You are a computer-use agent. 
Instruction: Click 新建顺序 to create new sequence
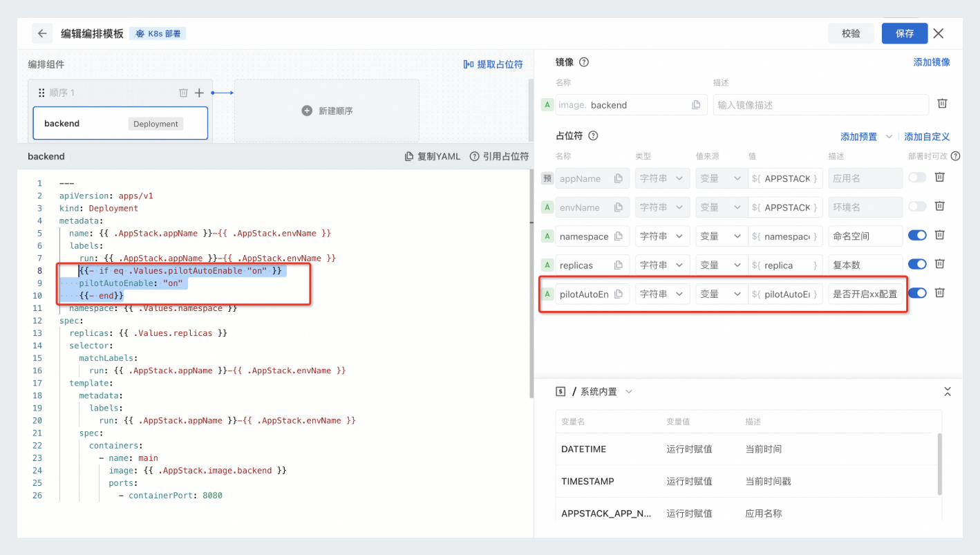pos(327,111)
